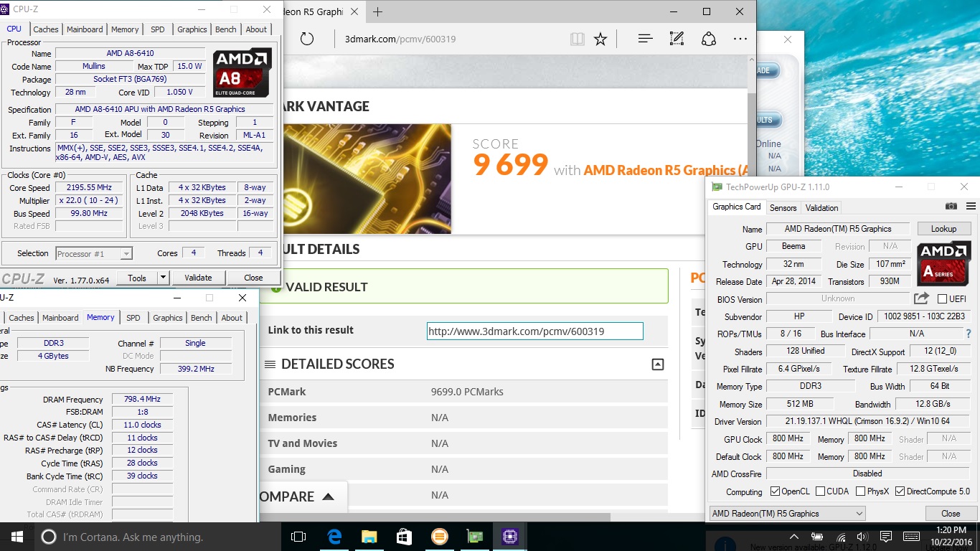980x551 pixels.
Task: Switch to CPU-Z taskbar icon
Action: coord(510,537)
